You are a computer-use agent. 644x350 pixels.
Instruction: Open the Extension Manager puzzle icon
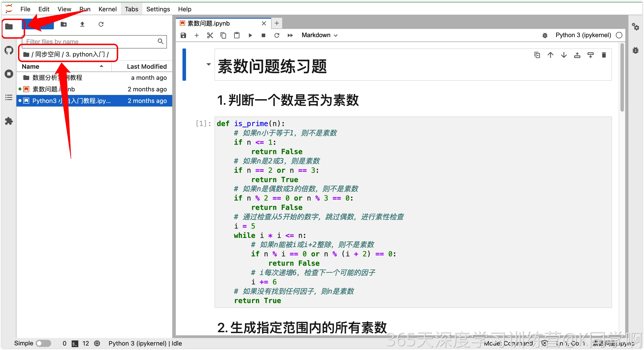point(9,121)
